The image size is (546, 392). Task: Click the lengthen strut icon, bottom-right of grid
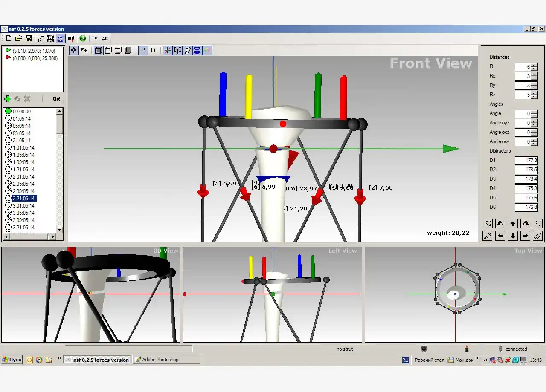coord(538,236)
